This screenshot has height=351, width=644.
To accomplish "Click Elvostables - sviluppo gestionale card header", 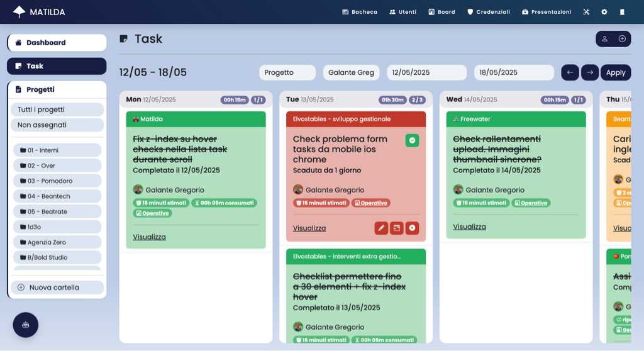I will pos(356,119).
